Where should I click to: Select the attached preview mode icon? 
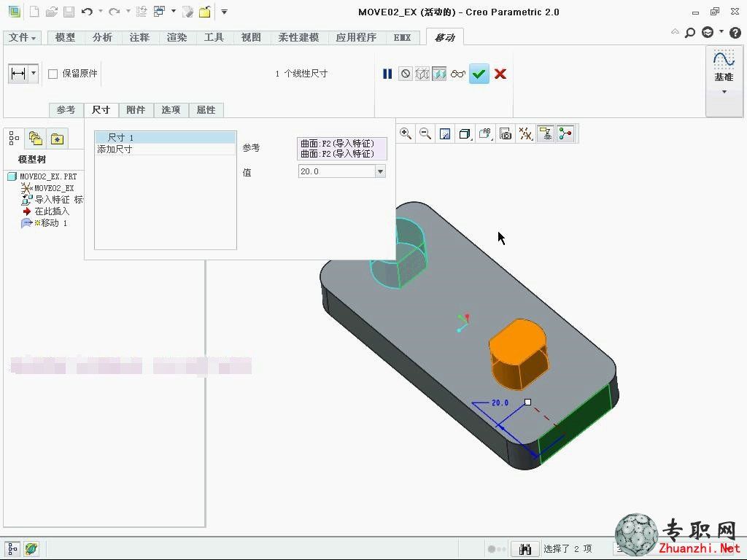pyautogui.click(x=438, y=74)
